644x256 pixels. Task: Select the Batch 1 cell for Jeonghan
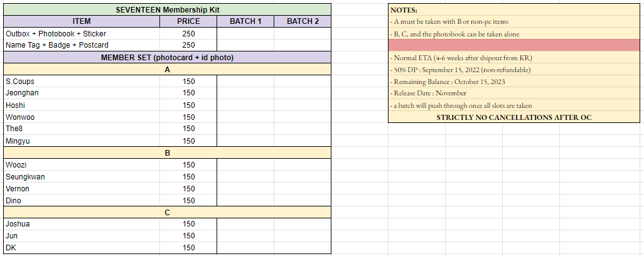point(245,93)
